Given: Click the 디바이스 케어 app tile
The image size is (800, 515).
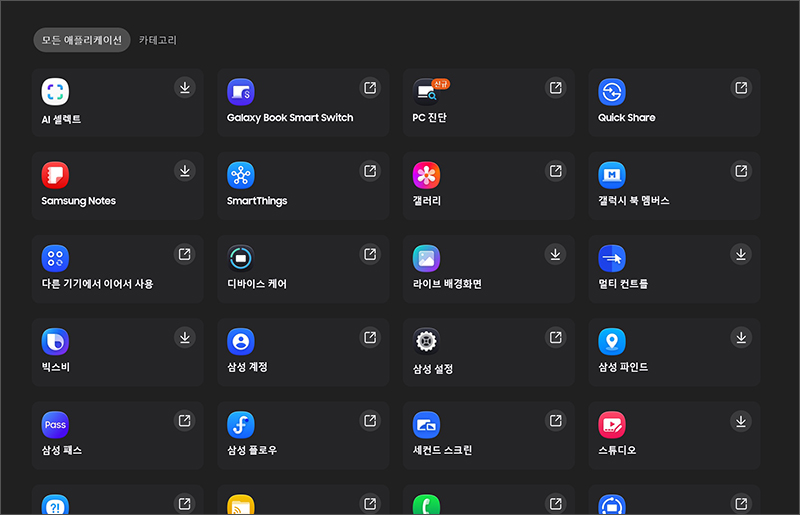Looking at the screenshot, I should coord(303,269).
